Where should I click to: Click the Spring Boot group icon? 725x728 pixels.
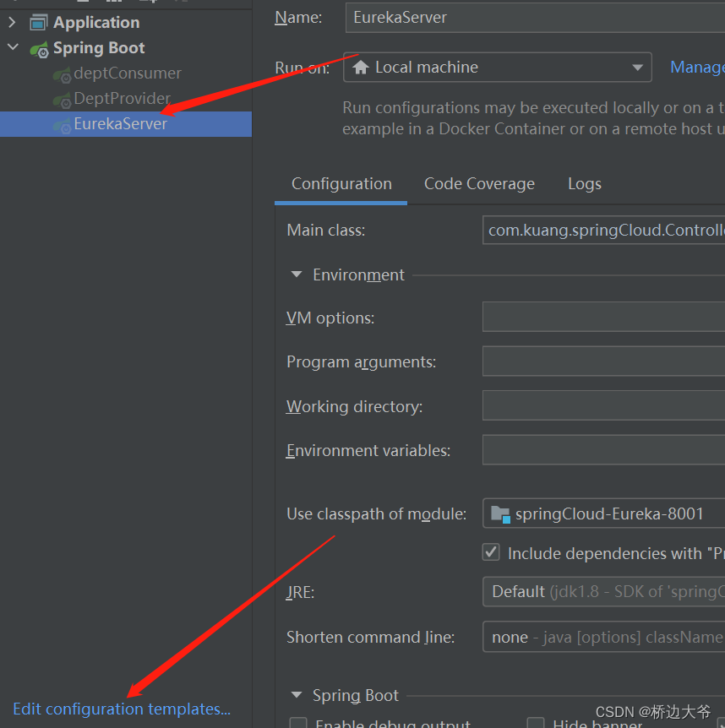[x=40, y=49]
